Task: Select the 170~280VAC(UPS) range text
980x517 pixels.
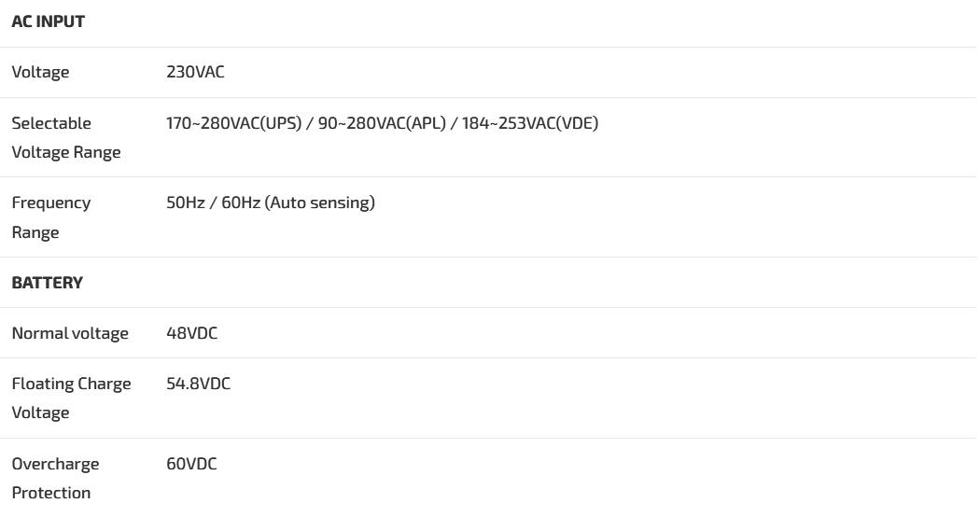Action: [x=234, y=123]
